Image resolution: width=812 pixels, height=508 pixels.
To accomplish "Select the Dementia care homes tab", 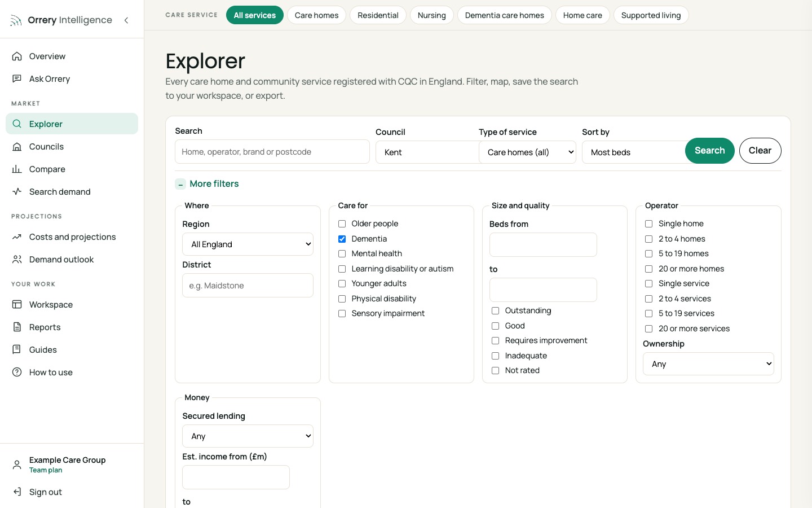I will point(505,15).
